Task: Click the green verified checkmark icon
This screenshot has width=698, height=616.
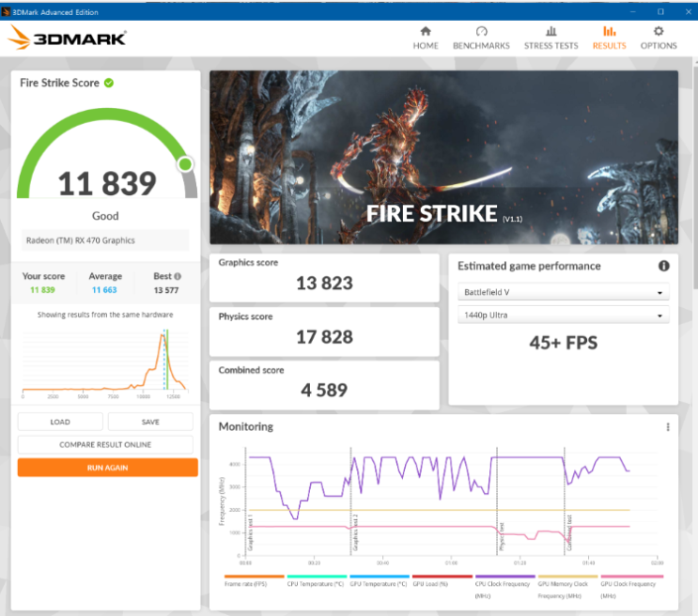Action: (109, 83)
